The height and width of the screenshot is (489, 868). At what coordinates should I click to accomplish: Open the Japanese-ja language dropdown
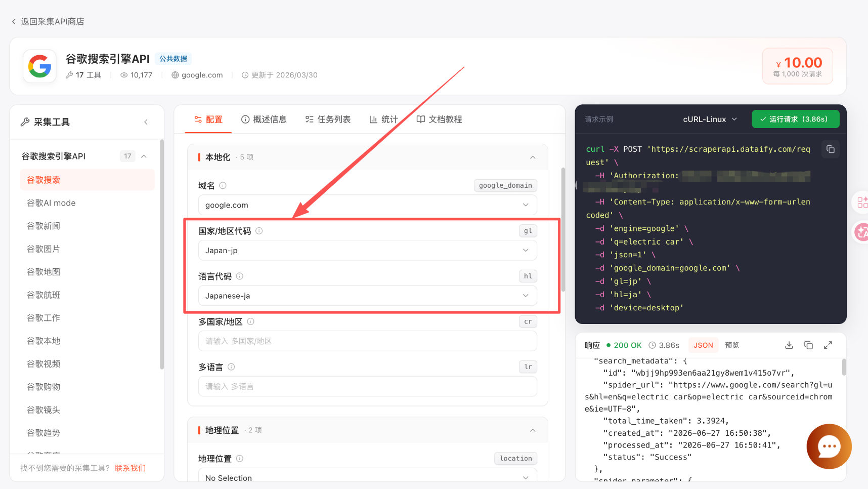coord(367,296)
